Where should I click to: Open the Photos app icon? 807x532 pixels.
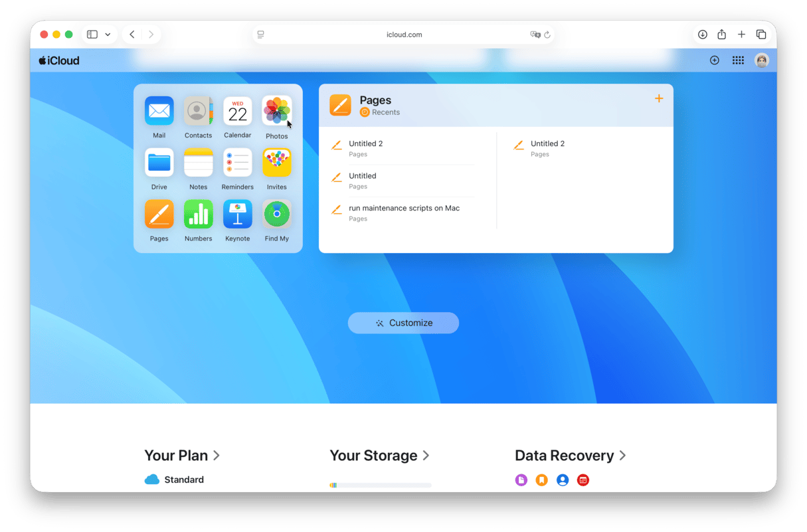(276, 111)
